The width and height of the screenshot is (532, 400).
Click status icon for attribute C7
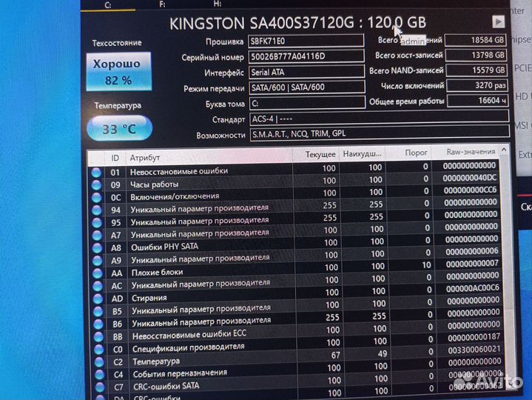coord(100,387)
